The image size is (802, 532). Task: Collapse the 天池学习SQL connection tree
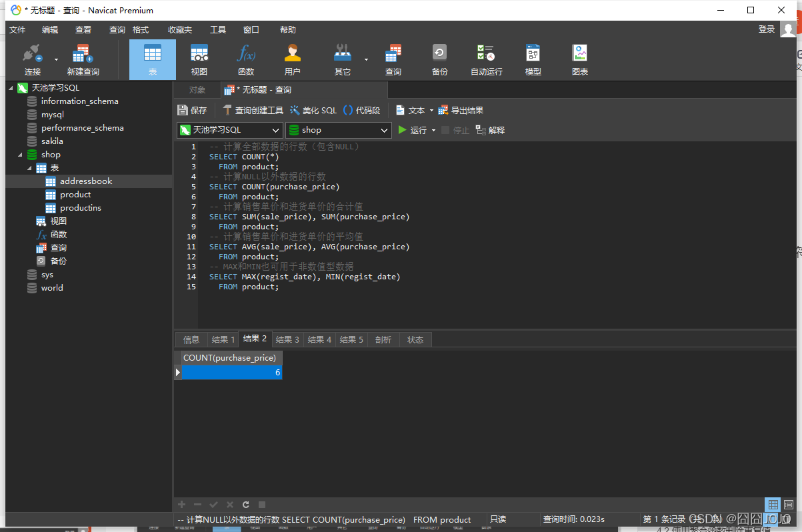point(11,88)
